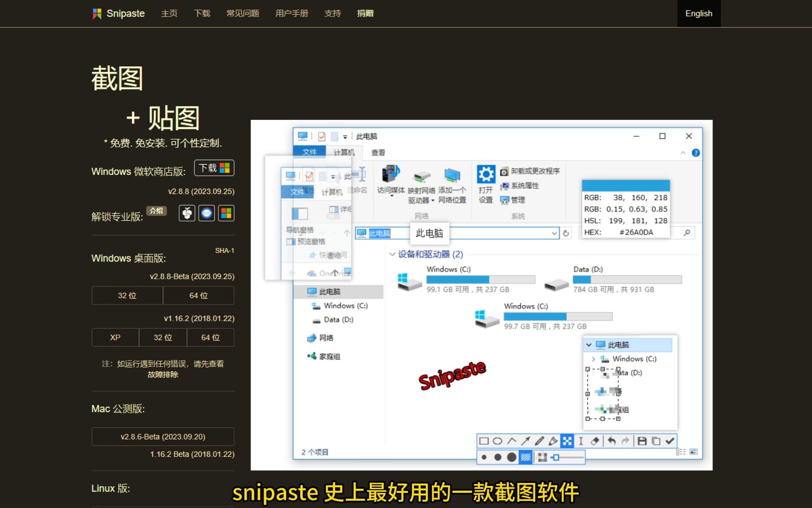Select the polyline tool in Snipaste toolbar
Viewport: 812px width, 508px height.
(x=512, y=441)
